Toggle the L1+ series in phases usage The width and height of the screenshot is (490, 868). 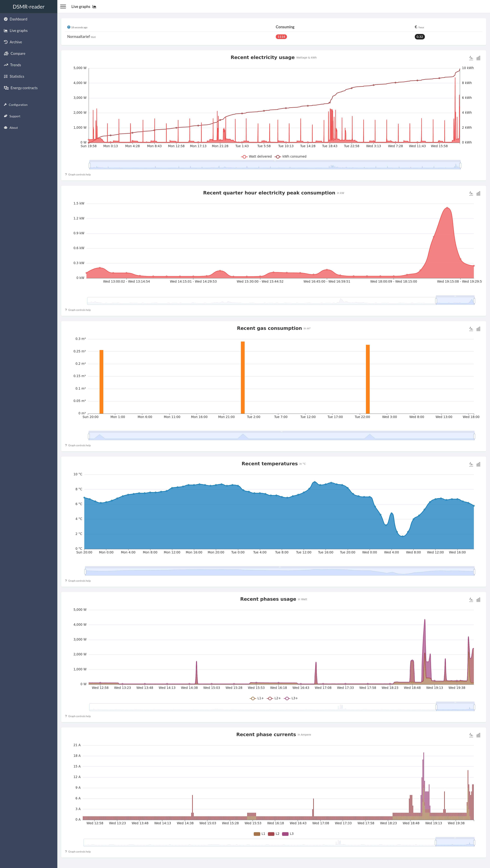(257, 698)
